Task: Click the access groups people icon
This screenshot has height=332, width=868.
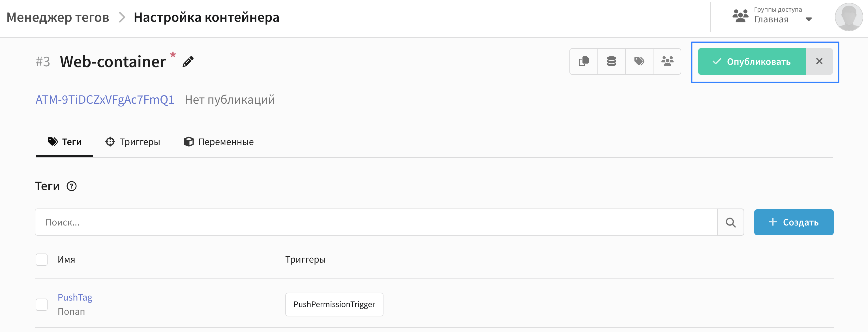Action: pos(740,16)
